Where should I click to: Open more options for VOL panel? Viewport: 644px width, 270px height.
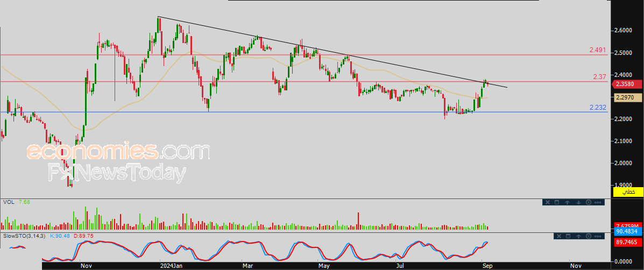click(598, 202)
